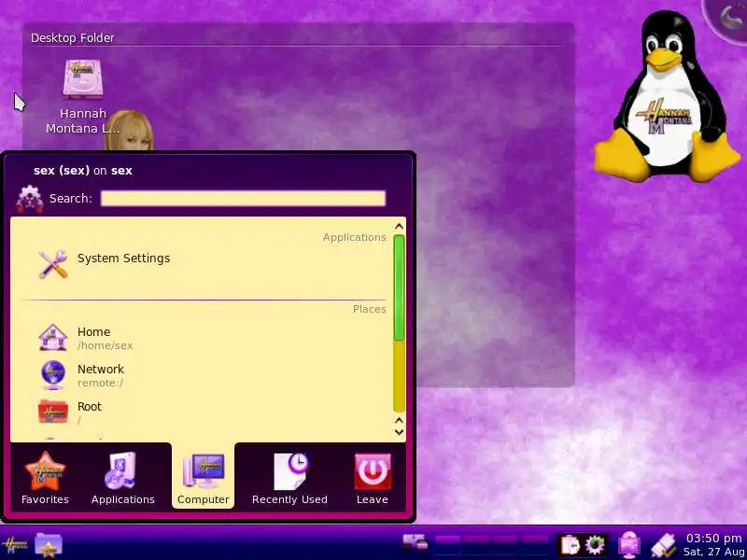The height and width of the screenshot is (560, 747).
Task: Click the 'Applications' section header
Action: 355,237
